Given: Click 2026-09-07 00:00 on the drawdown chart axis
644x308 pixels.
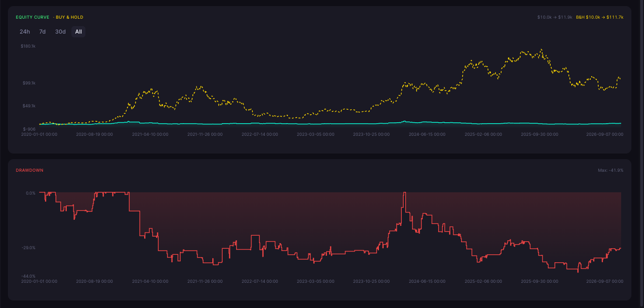Looking at the screenshot, I should coord(605,282).
